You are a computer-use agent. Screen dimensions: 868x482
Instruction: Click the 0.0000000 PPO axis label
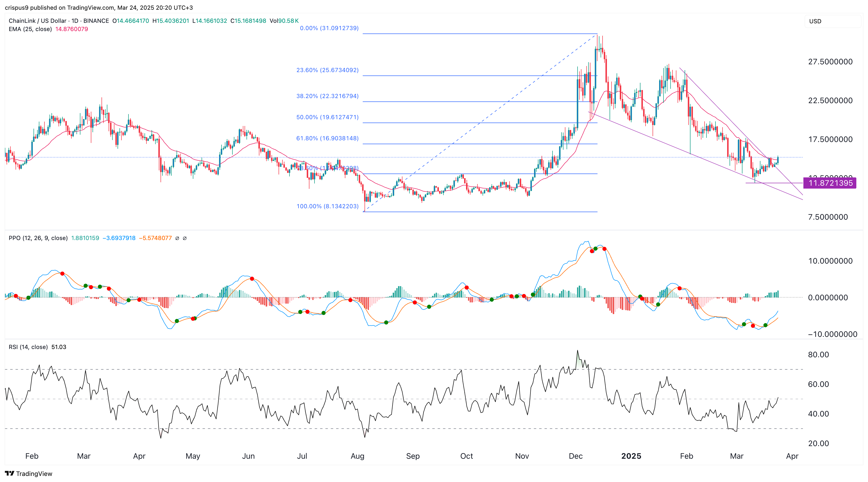click(828, 298)
